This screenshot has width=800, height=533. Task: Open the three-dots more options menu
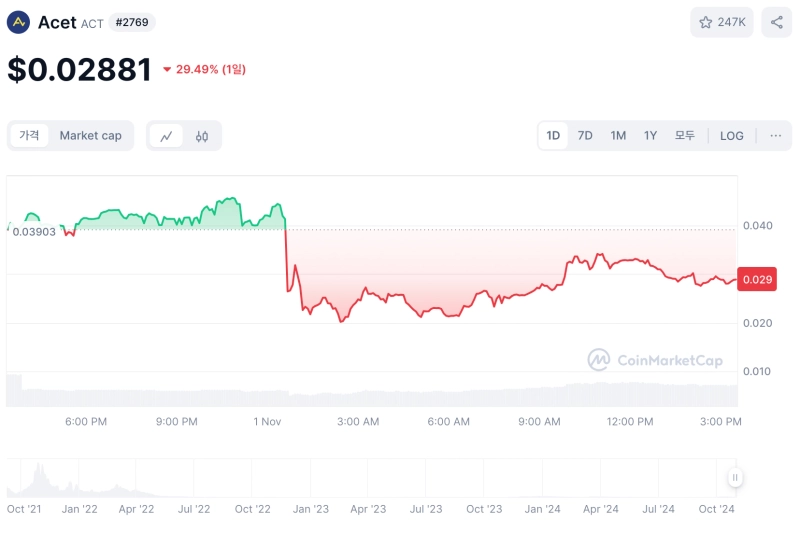(x=776, y=136)
